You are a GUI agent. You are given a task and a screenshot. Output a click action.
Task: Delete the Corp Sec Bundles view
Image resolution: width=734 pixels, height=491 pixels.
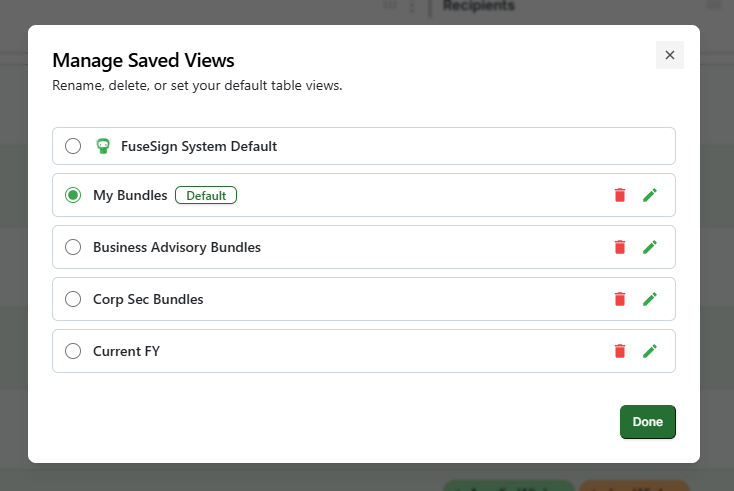(620, 299)
